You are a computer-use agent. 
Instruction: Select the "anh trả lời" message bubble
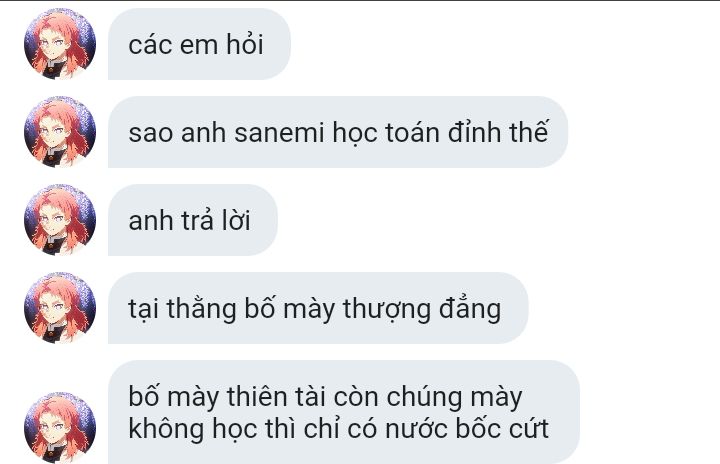[x=193, y=220]
